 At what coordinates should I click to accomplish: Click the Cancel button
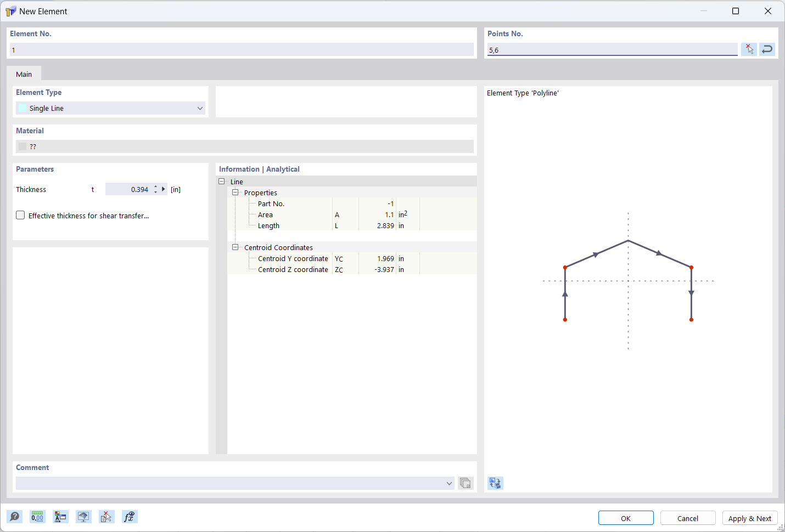pyautogui.click(x=688, y=518)
